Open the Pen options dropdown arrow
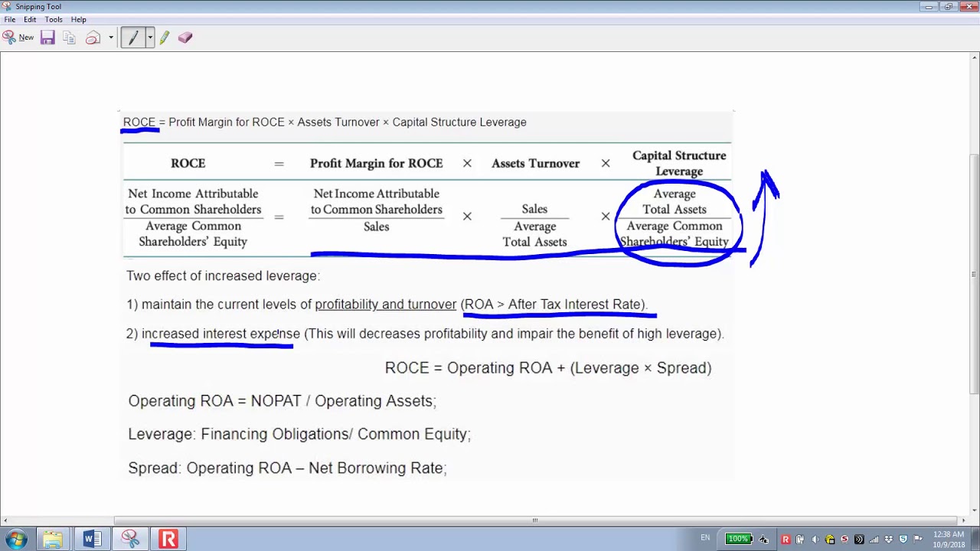The width and height of the screenshot is (980, 551). (x=149, y=37)
